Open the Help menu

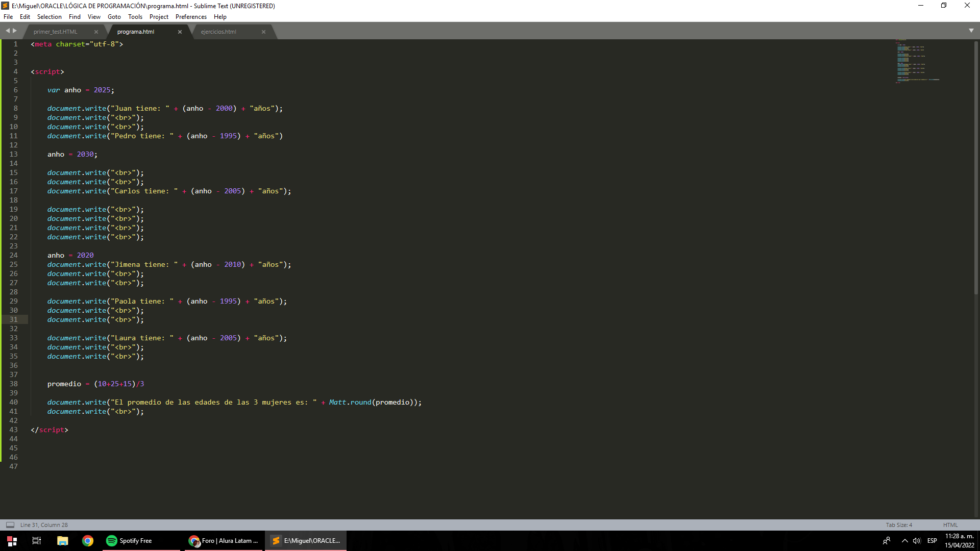220,17
